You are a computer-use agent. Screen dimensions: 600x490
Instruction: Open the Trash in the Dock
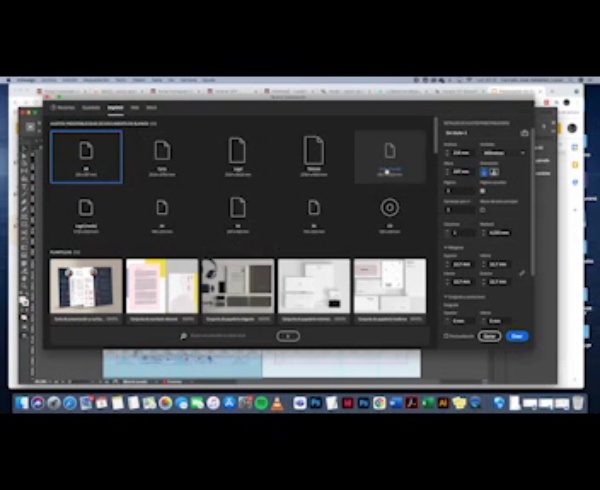[x=578, y=403]
